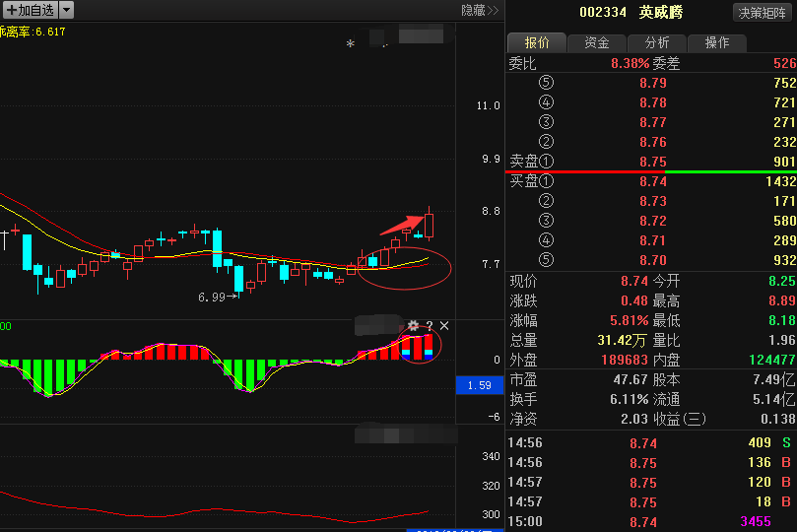Click the 委比 value 8.38%
The width and height of the screenshot is (797, 532).
pyautogui.click(x=630, y=63)
